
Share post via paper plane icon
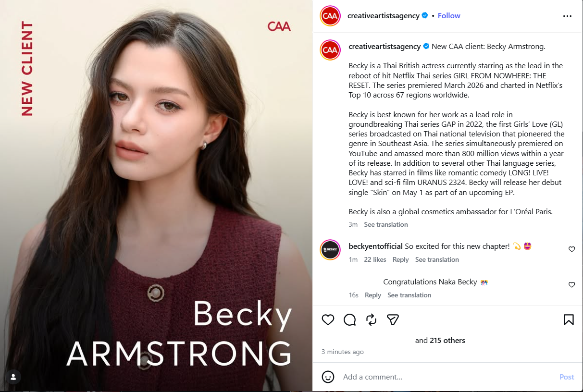coord(393,320)
